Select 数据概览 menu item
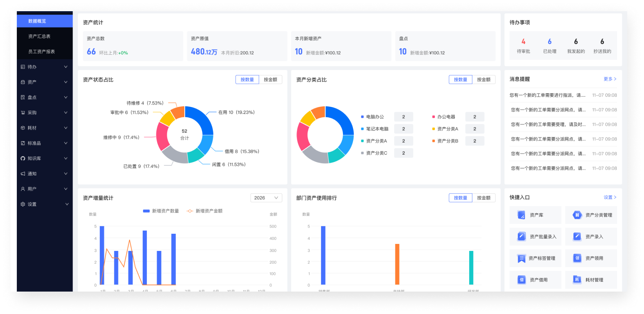644x314 pixels. coord(44,21)
